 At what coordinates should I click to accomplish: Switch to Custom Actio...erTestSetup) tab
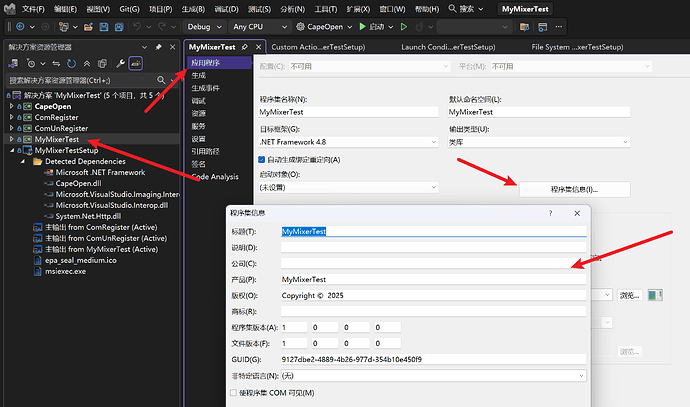(x=318, y=47)
